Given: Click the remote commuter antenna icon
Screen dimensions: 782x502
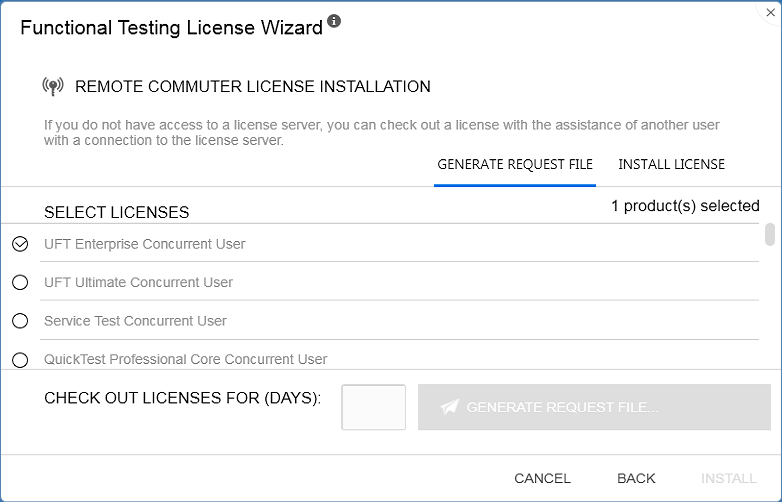Looking at the screenshot, I should (53, 87).
